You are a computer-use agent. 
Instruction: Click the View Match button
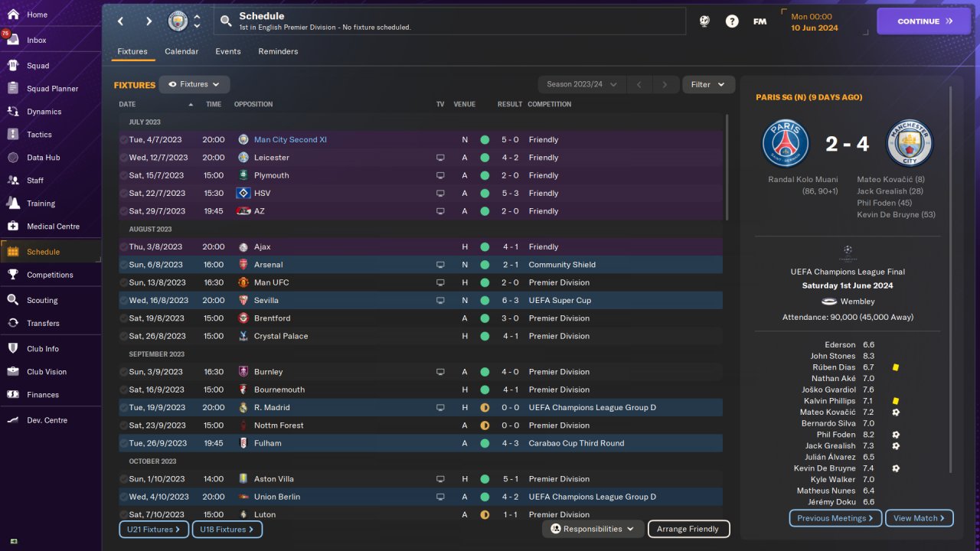920,518
